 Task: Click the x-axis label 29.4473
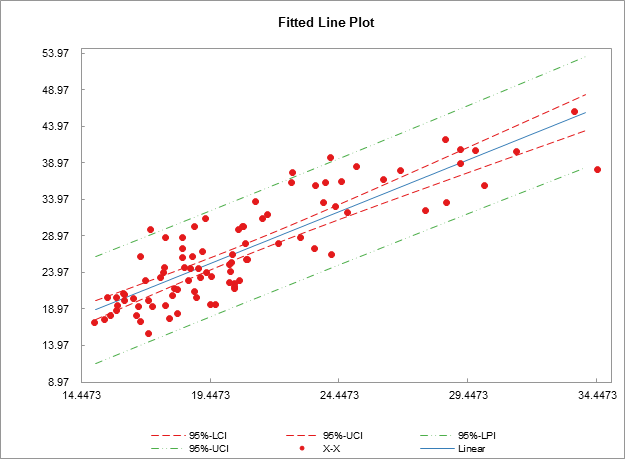468,395
